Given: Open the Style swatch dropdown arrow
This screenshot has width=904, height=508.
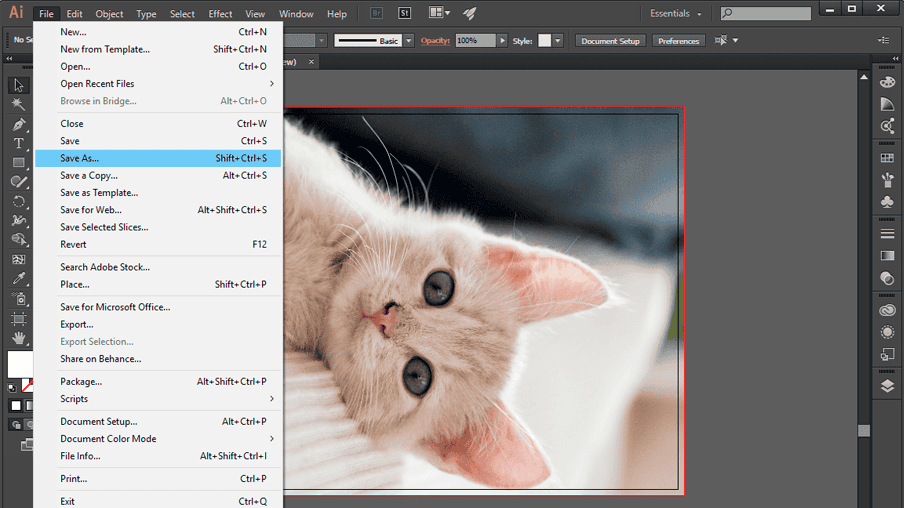Looking at the screenshot, I should [x=558, y=41].
